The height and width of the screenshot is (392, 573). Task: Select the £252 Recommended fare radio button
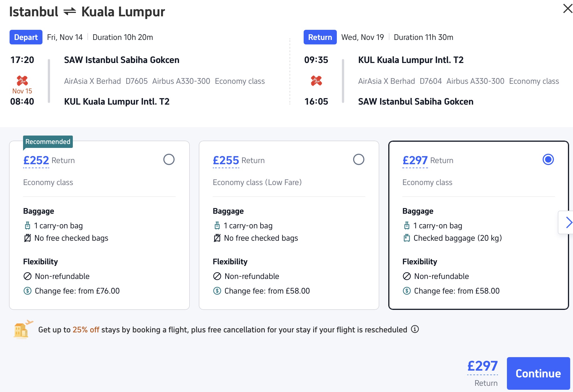169,159
